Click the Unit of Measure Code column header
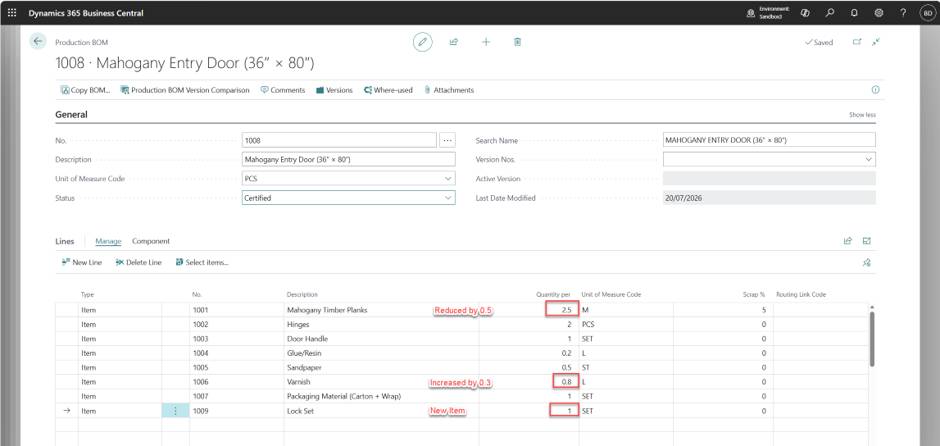This screenshot has height=446, width=940. [611, 294]
